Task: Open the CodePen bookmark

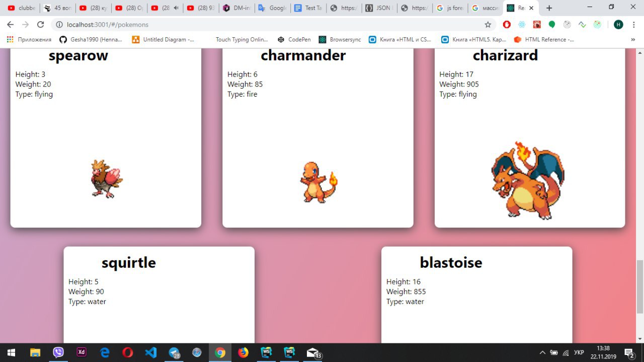Action: [294, 39]
